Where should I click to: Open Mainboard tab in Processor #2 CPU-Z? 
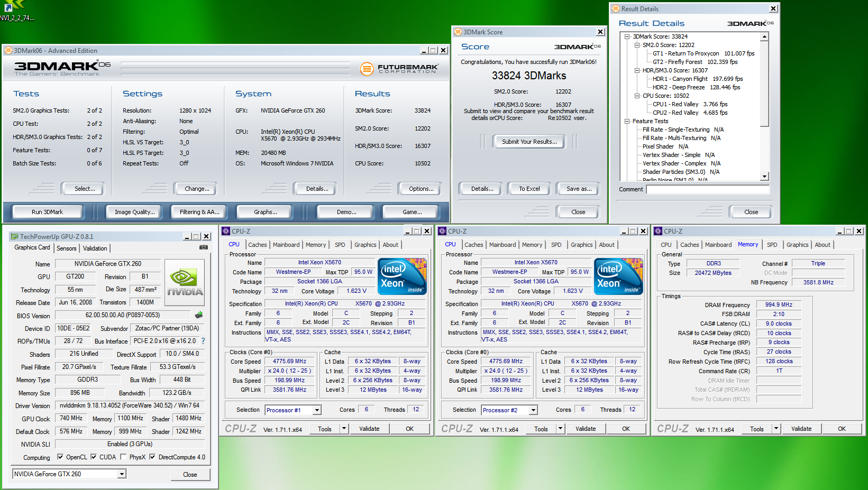pyautogui.click(x=502, y=245)
